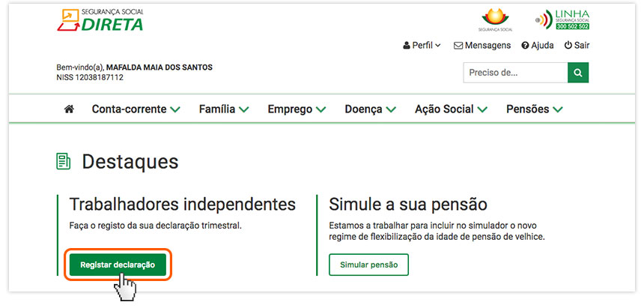The image size is (644, 308).
Task: Open Mensagens envelope link
Action: click(x=482, y=46)
